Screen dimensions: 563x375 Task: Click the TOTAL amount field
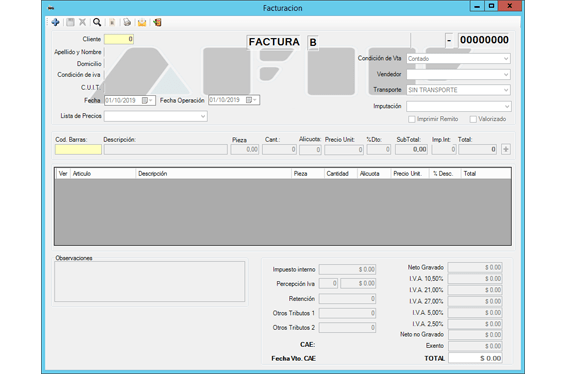tap(475, 358)
